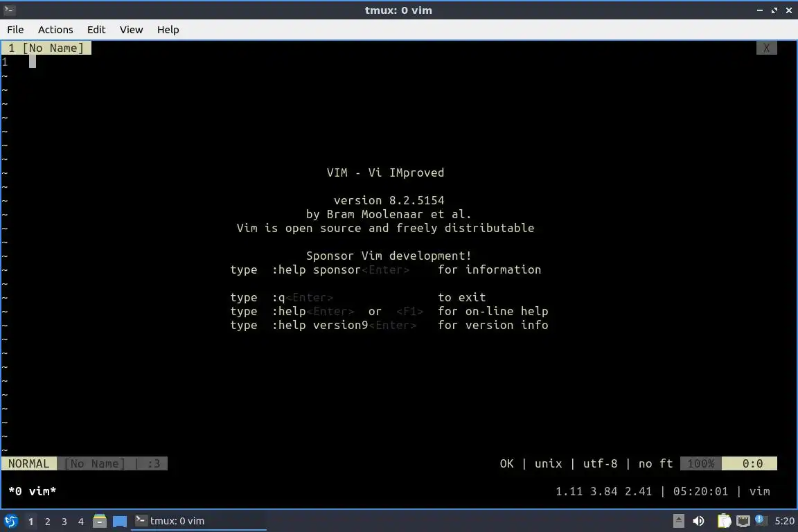Screen dimensions: 798x532
Task: Select the tmux window '*0 vim*'
Action: point(32,491)
